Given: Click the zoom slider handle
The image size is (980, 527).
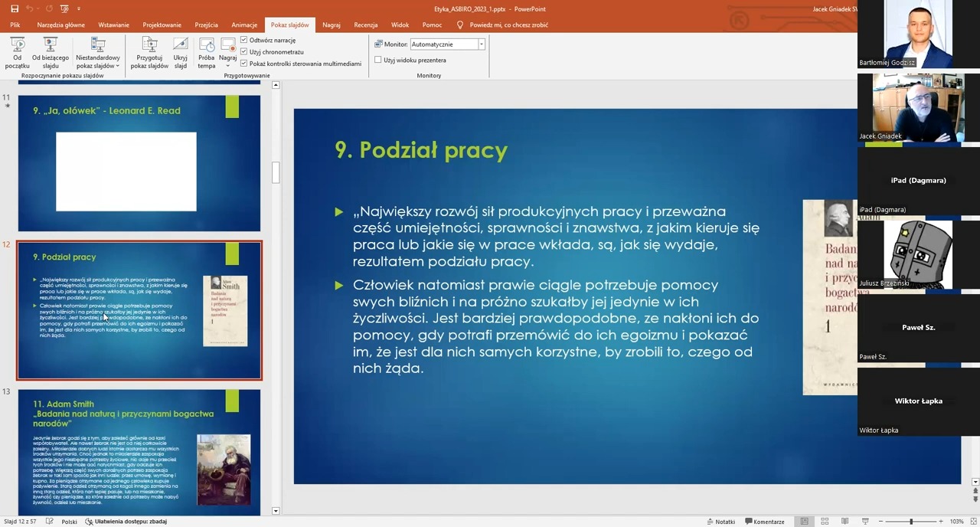Looking at the screenshot, I should click(910, 522).
